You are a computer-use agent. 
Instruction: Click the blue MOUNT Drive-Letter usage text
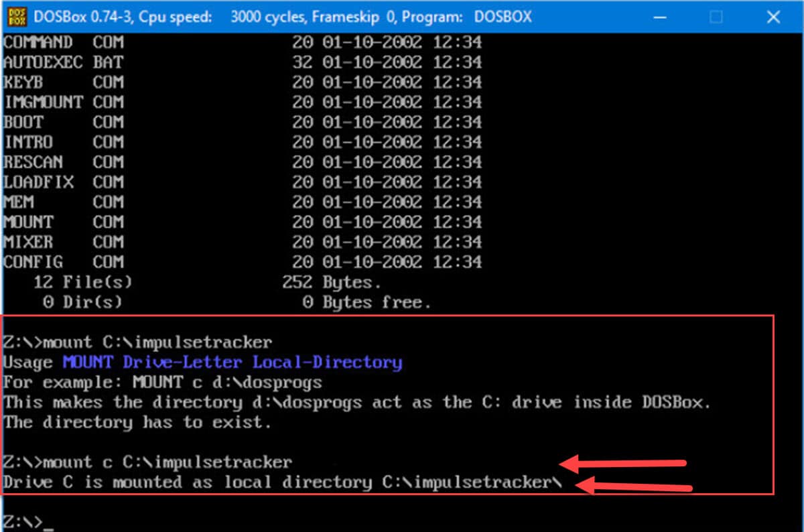tap(232, 362)
